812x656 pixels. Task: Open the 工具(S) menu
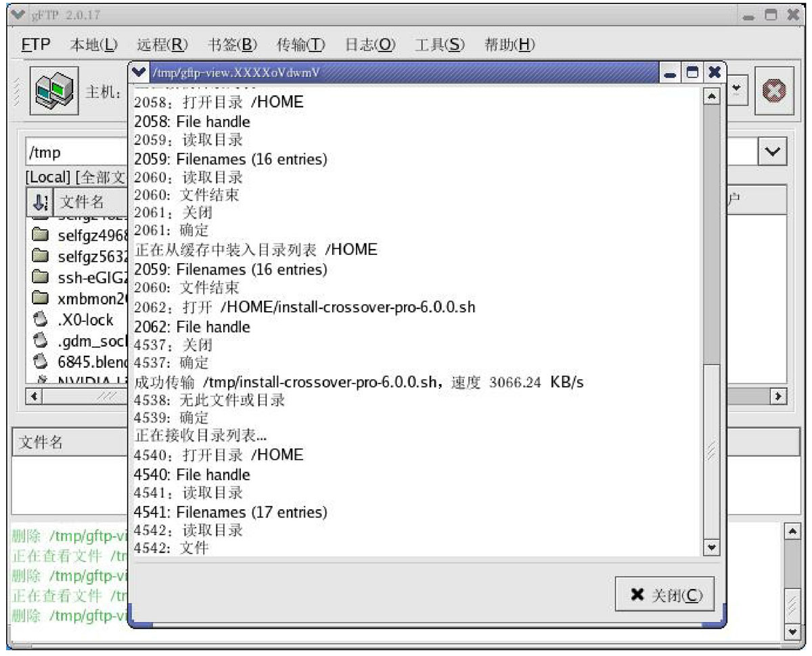(440, 45)
